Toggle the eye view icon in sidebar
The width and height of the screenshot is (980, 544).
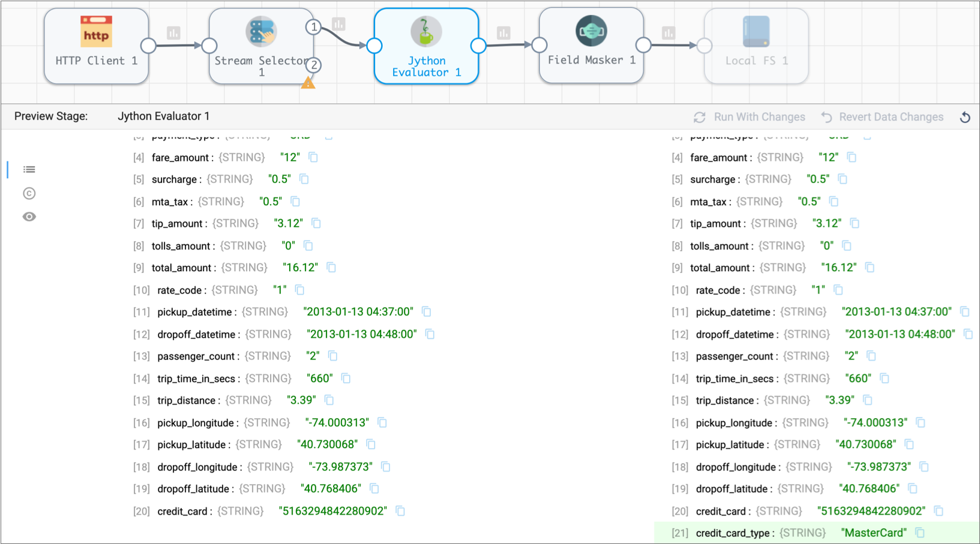coord(29,217)
